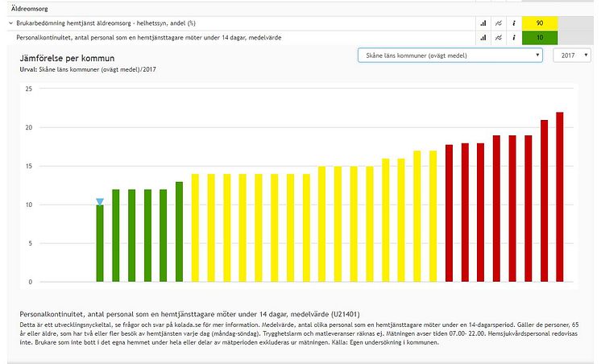Click the first green bar with value 10
This screenshot has height=364, width=601.
coord(100,243)
